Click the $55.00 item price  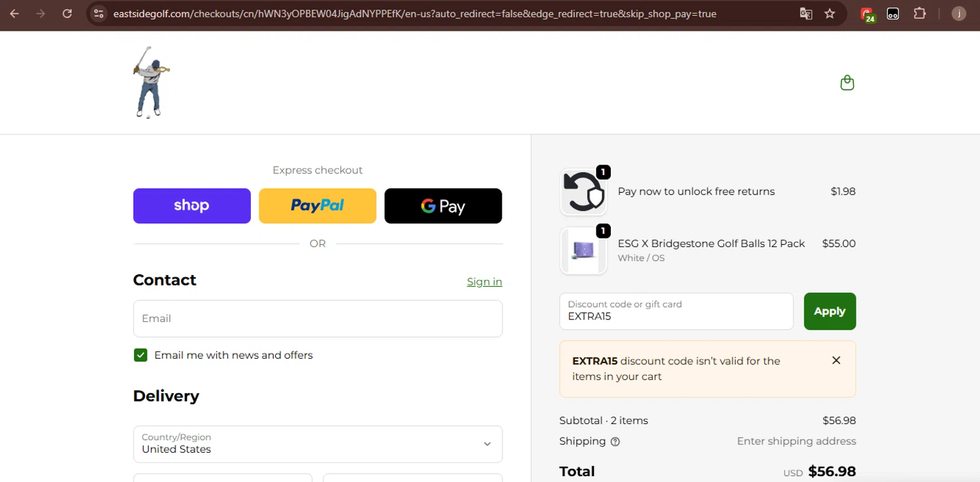pyautogui.click(x=839, y=243)
